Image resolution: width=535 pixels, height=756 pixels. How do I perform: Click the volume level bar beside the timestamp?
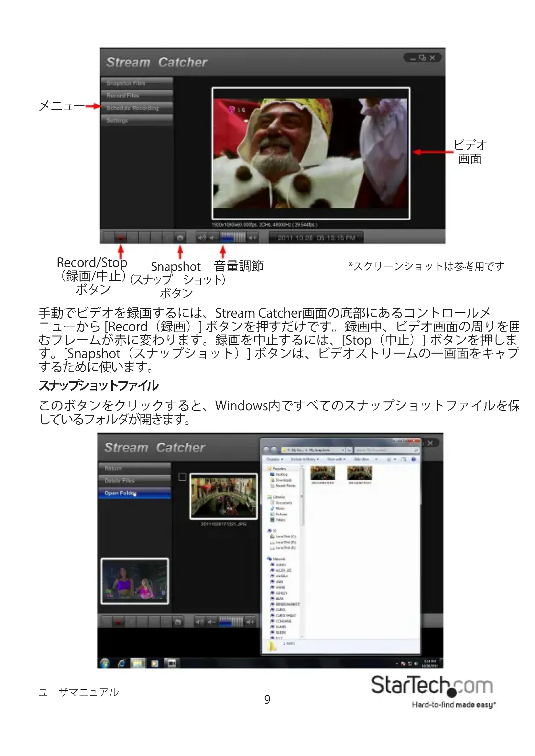click(233, 238)
